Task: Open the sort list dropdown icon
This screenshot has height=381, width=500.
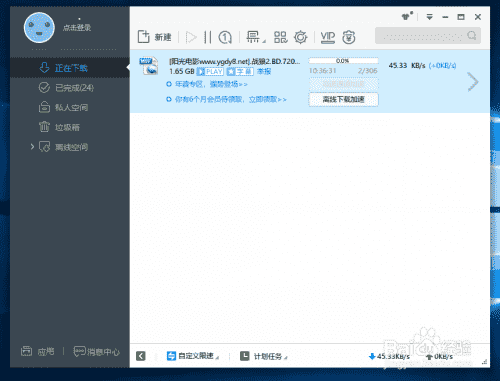Action: pos(255,37)
